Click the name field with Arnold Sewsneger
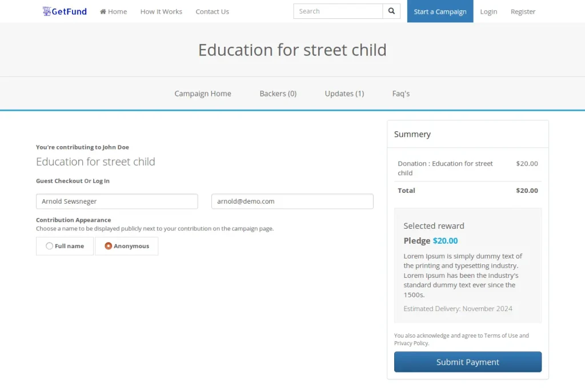 117,201
